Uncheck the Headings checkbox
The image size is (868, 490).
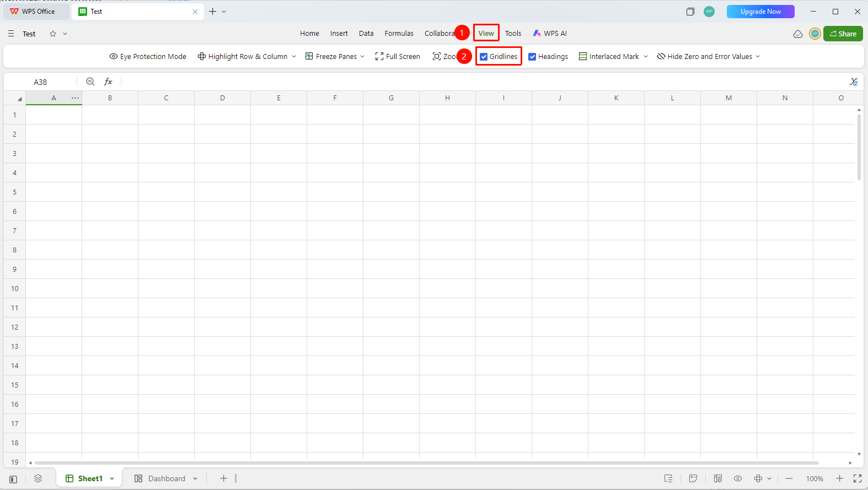tap(532, 57)
